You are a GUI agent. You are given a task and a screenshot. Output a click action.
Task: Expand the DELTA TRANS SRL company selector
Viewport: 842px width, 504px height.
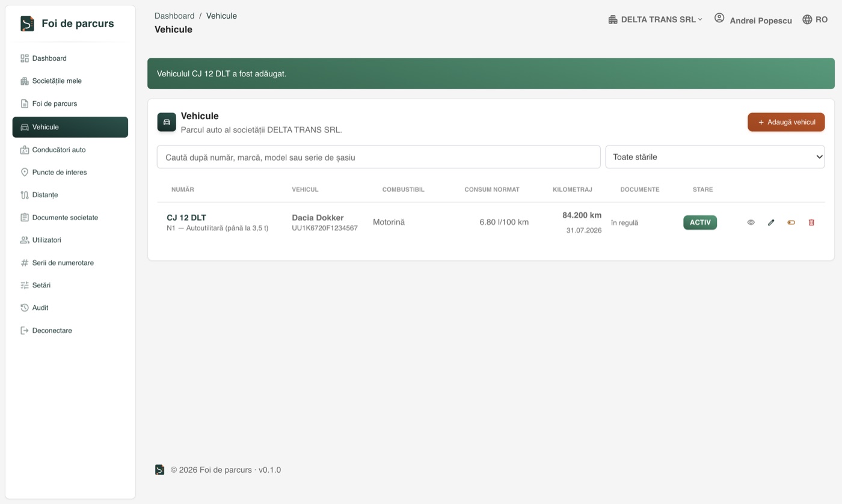(655, 20)
